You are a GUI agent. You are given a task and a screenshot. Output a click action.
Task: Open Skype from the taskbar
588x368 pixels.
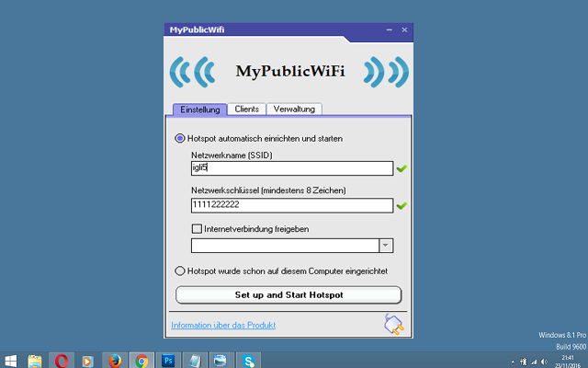click(x=249, y=360)
